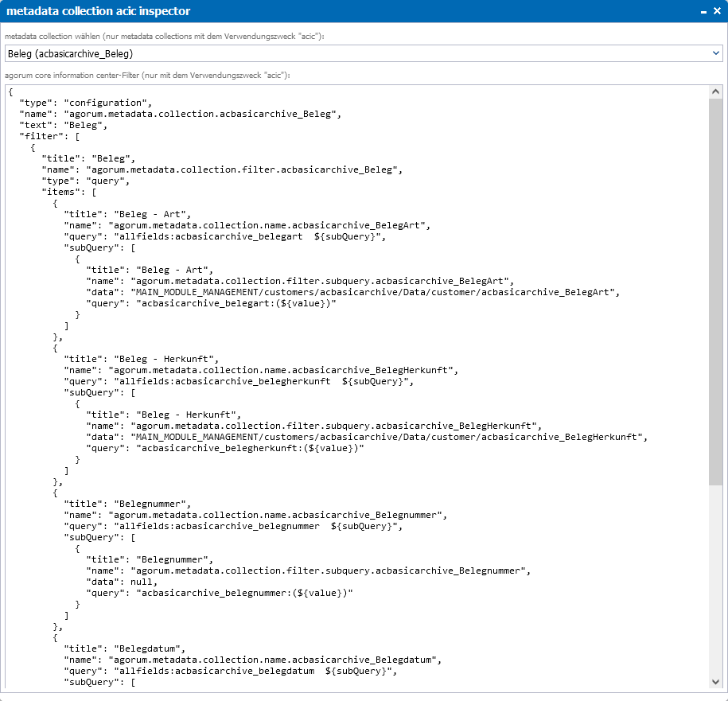Click the query line 'allfields:acbasicarchive_belegdatum ${subQuery}'
Image resolution: width=728 pixels, height=701 pixels.
point(230,671)
